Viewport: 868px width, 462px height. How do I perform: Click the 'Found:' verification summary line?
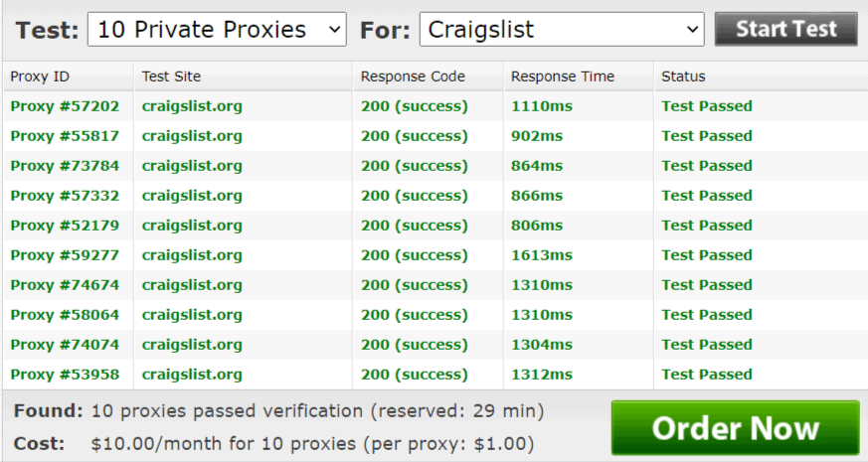click(x=279, y=411)
